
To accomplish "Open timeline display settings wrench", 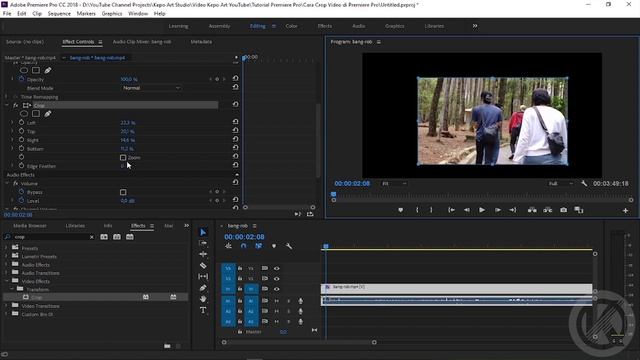I will tap(289, 246).
